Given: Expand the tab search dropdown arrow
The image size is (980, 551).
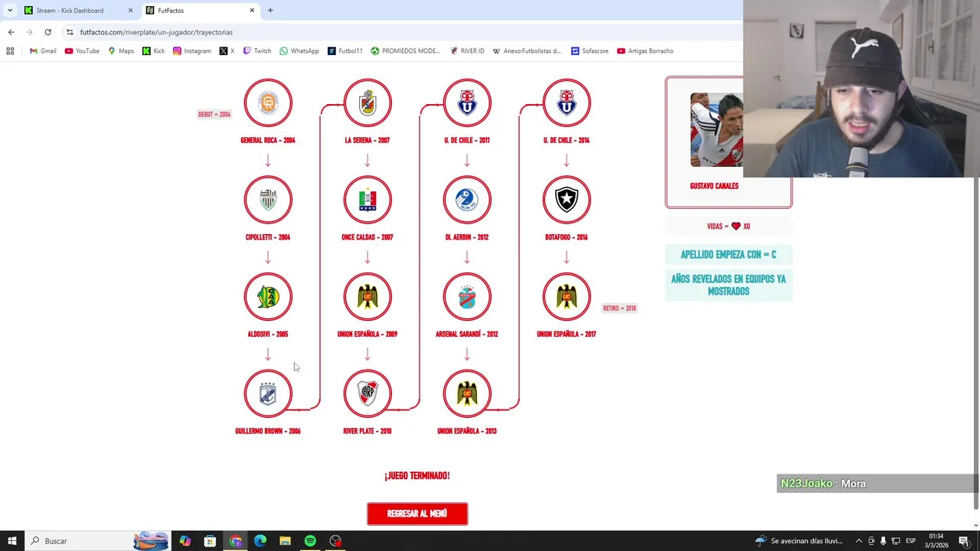Looking at the screenshot, I should pos(10,11).
